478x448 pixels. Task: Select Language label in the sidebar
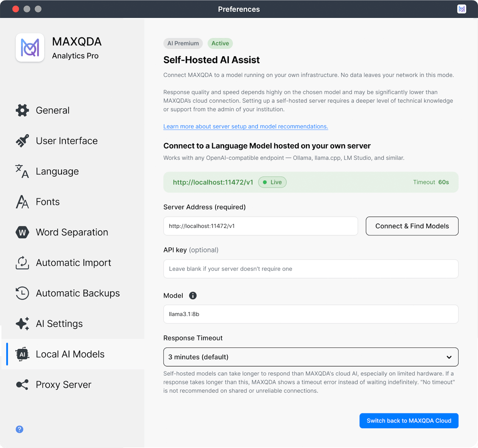pyautogui.click(x=57, y=171)
